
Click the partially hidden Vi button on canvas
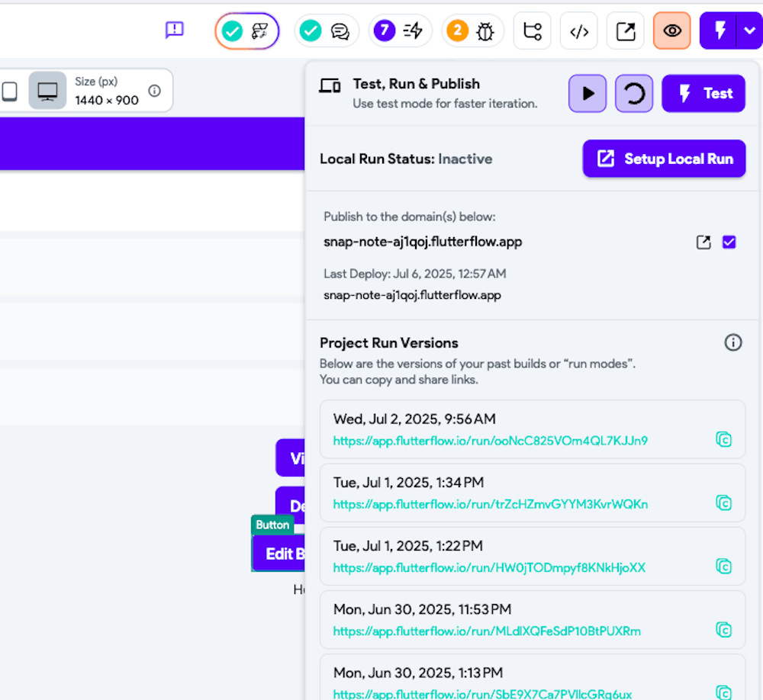click(x=290, y=458)
